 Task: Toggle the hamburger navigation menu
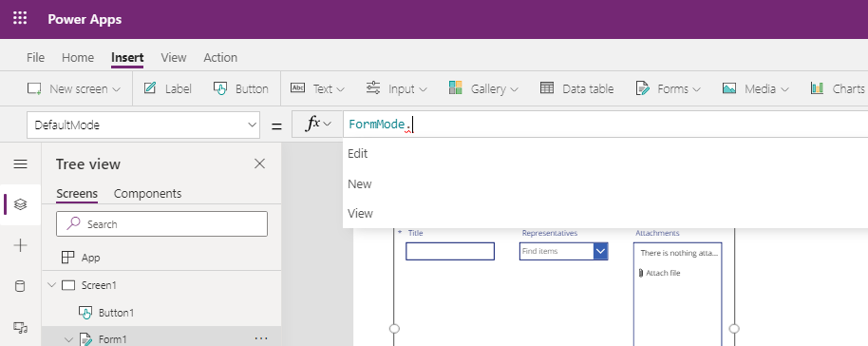click(21, 164)
